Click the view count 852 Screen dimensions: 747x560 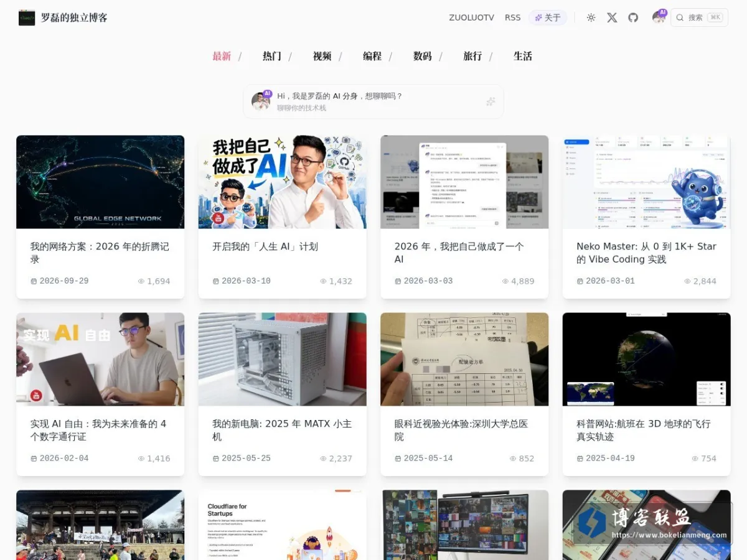522,459
